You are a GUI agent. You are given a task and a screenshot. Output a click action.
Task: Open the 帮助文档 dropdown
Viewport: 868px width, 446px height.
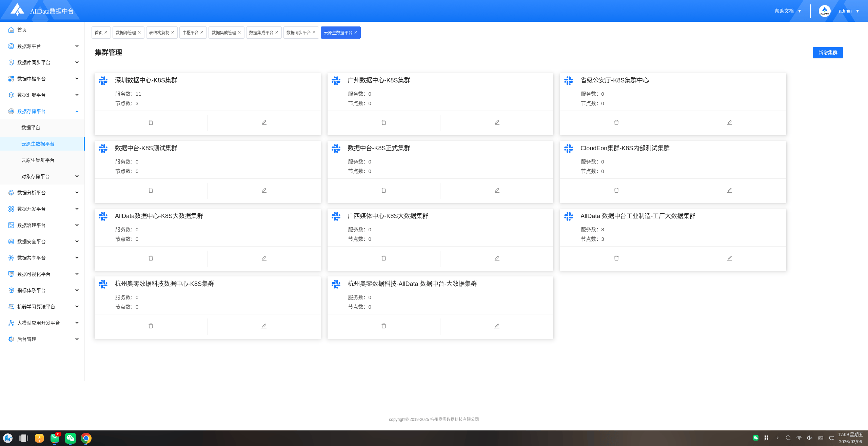click(788, 11)
